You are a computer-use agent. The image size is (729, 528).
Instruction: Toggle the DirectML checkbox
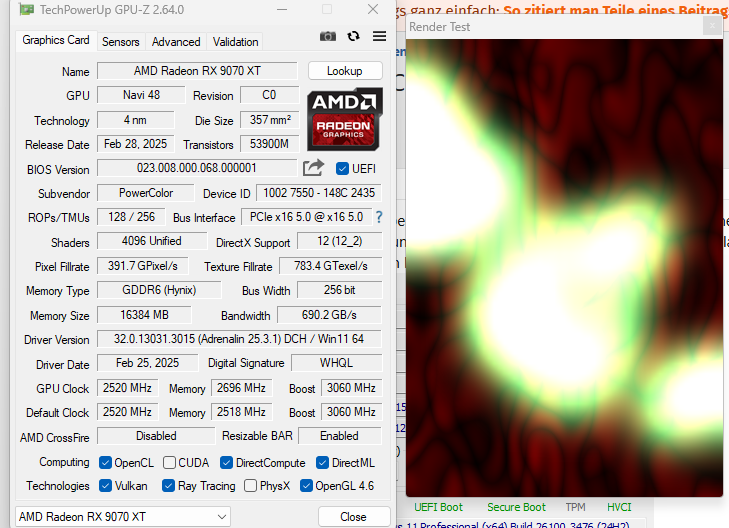point(322,462)
